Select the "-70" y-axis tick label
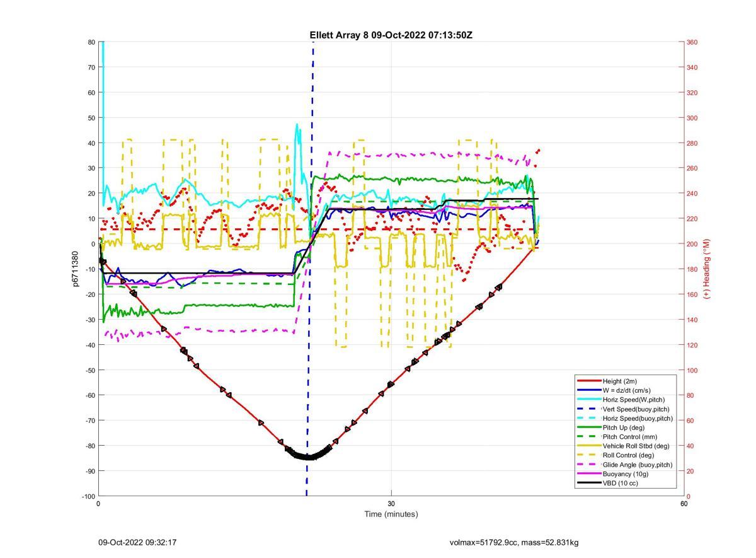 coord(90,421)
